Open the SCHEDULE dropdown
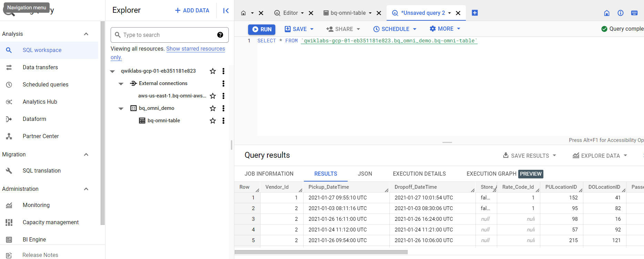Viewport: 644px width, 259px height. (x=395, y=29)
